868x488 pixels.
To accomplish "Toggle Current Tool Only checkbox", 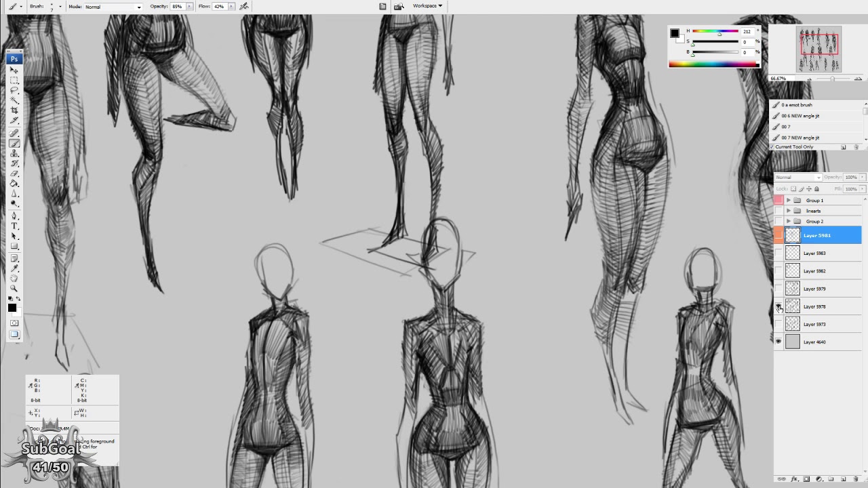I will click(x=772, y=147).
